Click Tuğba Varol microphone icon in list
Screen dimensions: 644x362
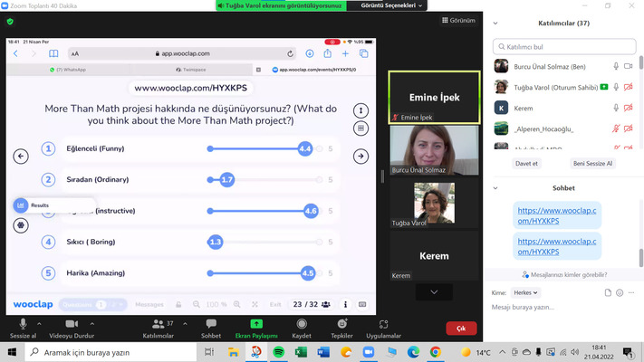coord(616,87)
